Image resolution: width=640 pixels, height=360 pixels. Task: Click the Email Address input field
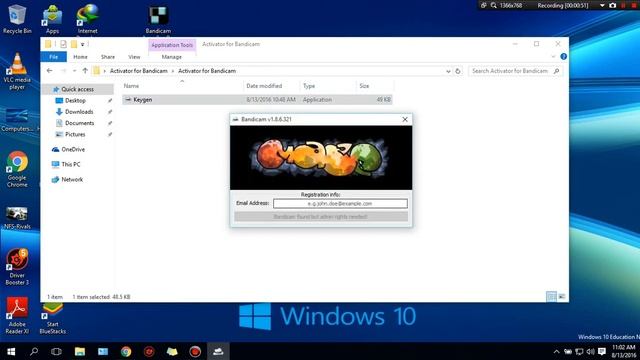340,203
